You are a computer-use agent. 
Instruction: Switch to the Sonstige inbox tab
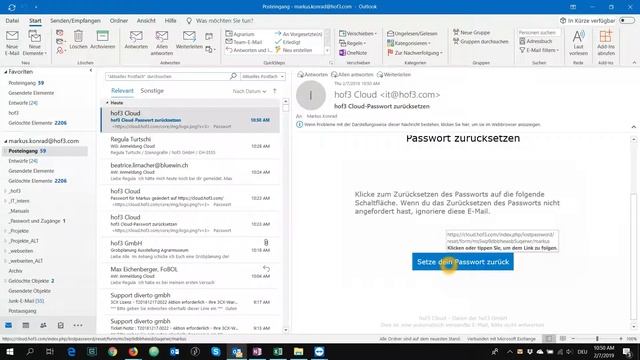(152, 91)
